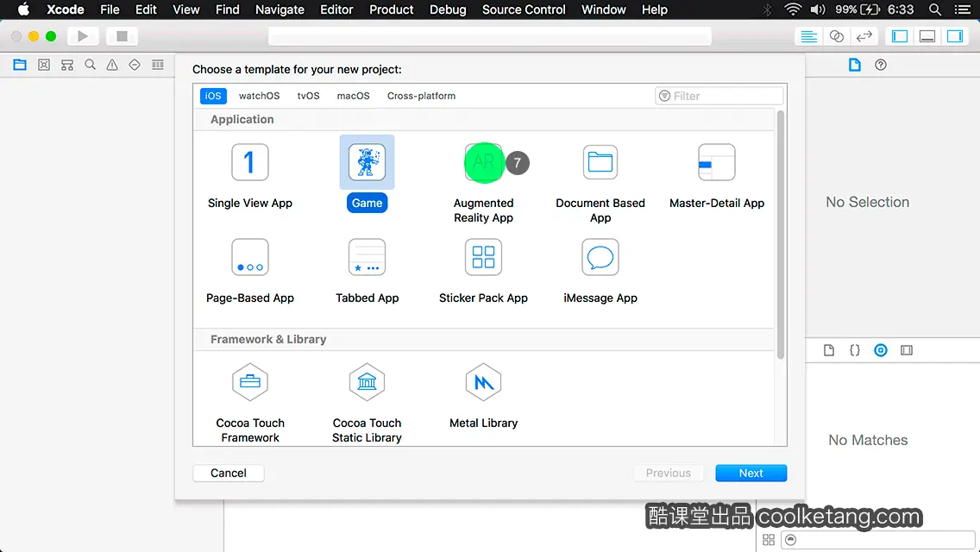The width and height of the screenshot is (980, 552).
Task: Switch library to icon grid view
Action: point(769,540)
